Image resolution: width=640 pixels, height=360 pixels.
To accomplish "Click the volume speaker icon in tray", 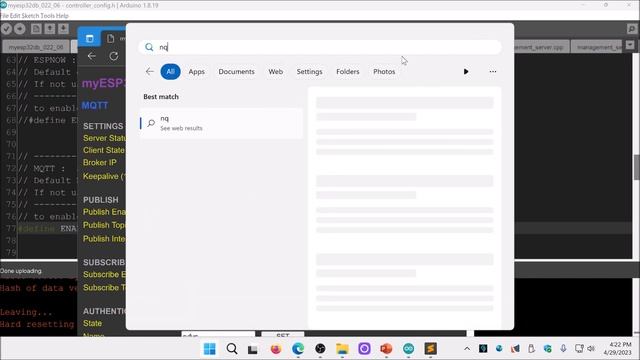I will [591, 349].
